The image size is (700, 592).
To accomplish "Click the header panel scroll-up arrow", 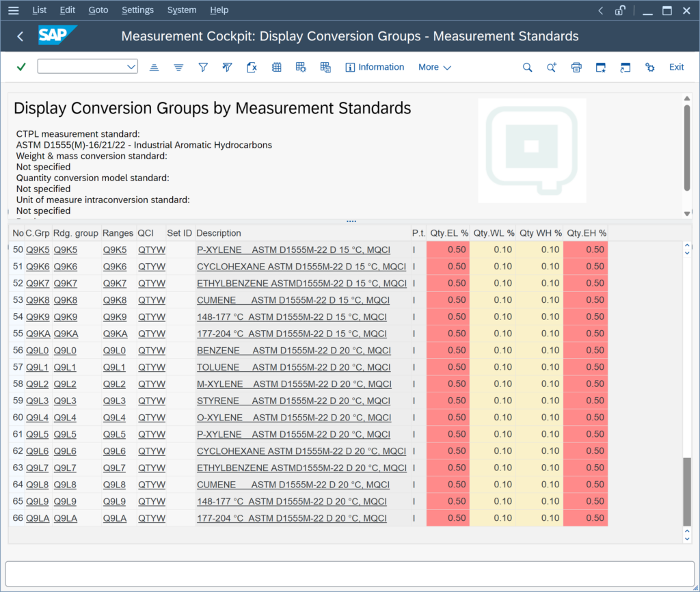I will 687,98.
